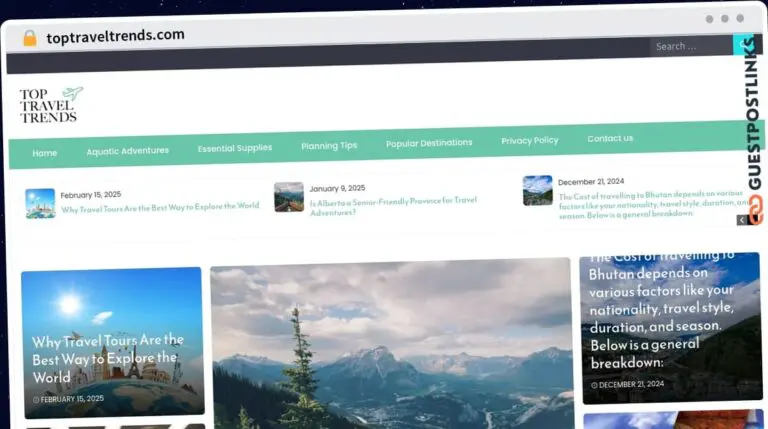Open the Bhutan travel cost featured card
768x429 pixels.
click(671, 328)
